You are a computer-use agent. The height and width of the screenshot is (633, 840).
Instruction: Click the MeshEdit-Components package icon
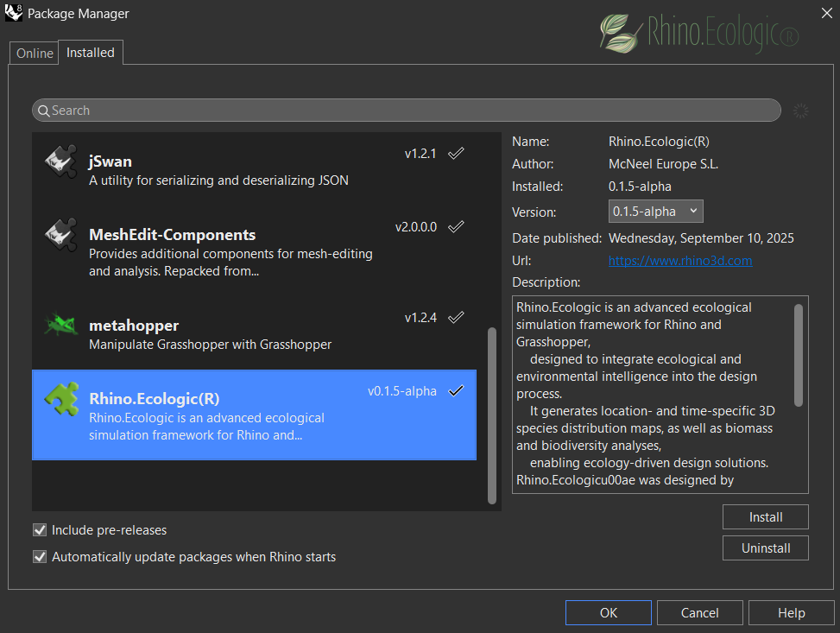click(61, 235)
